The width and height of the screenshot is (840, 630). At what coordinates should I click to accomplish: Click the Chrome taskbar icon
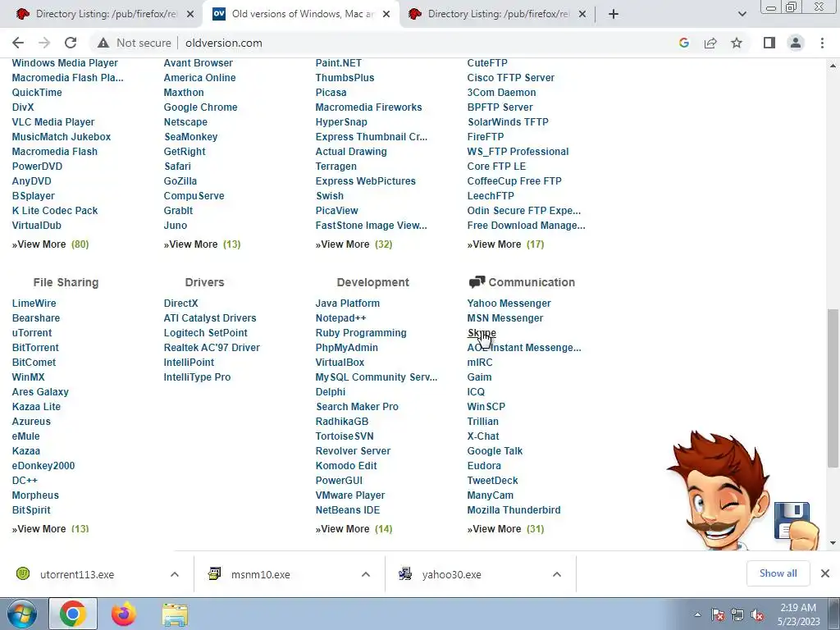coord(73,614)
